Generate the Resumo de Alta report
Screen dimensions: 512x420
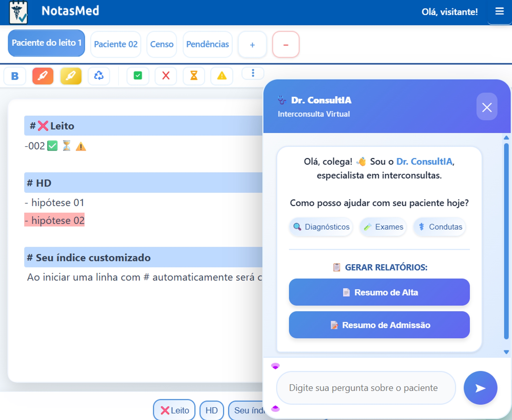(x=379, y=292)
